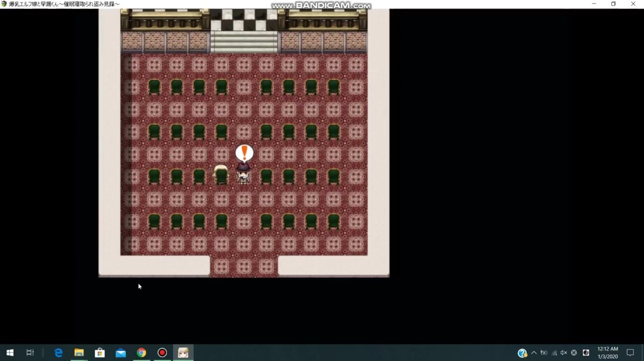Viewport: 644px width, 361px height.
Task: Click the blonde character at the chair
Action: [220, 173]
